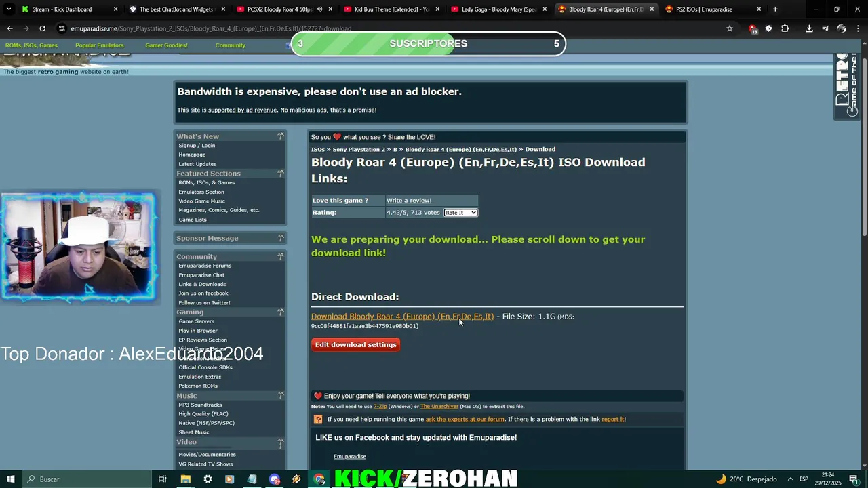868x488 pixels.
Task: Collapse the Community sidebar section
Action: click(281, 256)
